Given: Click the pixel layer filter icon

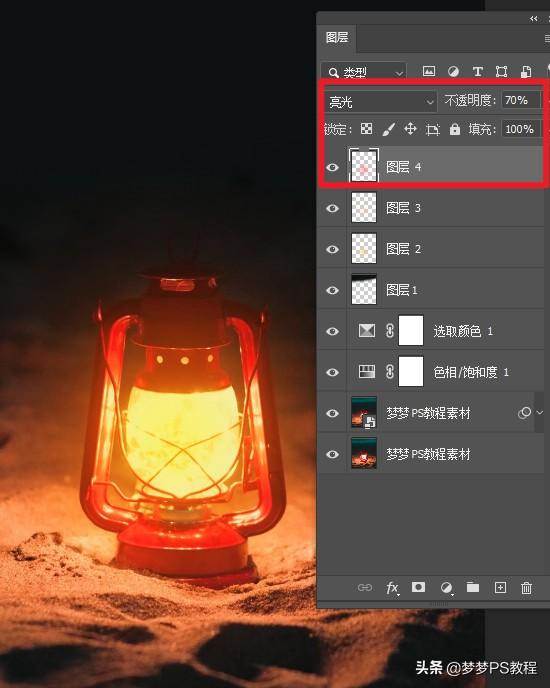Looking at the screenshot, I should coord(428,71).
